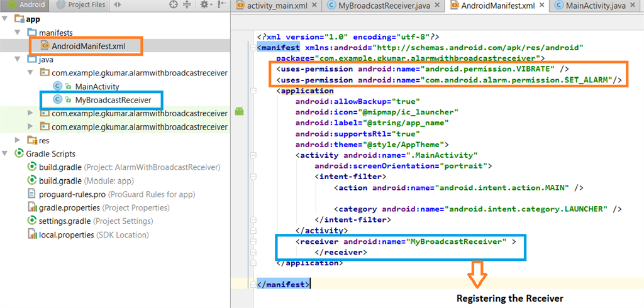Switch to the Project Files view tab

[80, 5]
